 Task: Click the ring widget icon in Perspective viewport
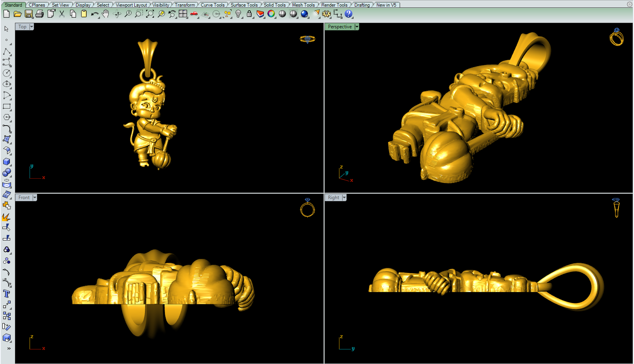[x=617, y=37]
